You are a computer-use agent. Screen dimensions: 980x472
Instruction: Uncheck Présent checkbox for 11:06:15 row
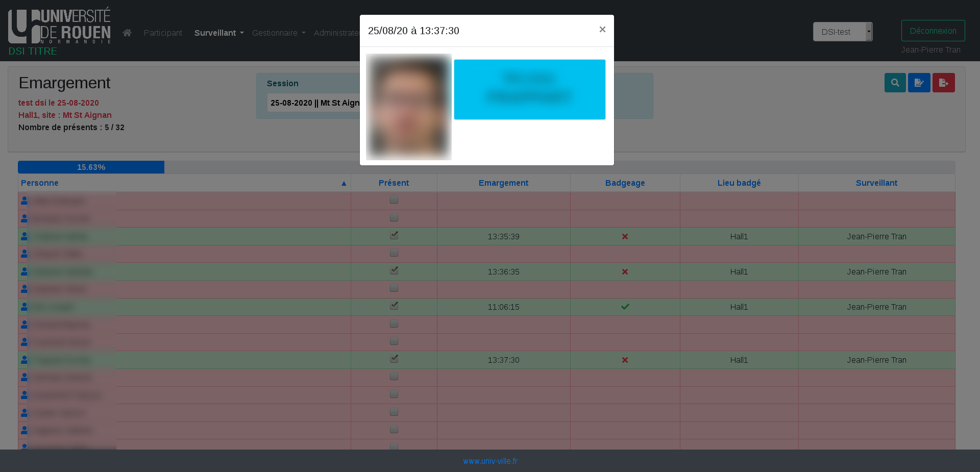(394, 306)
